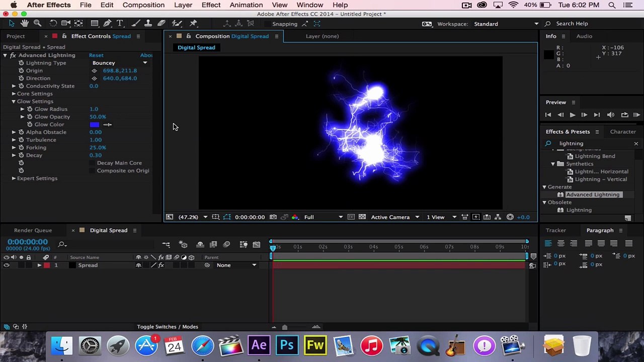Collapse Glow Settings group
Viewport: 644px width, 362px height.
[14, 102]
